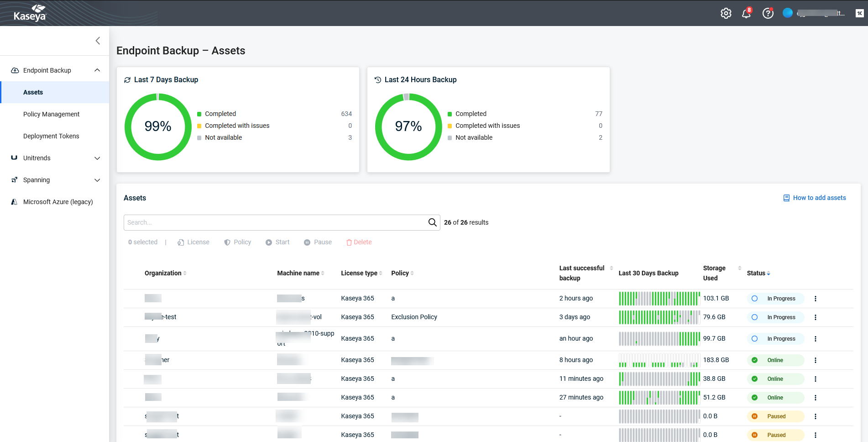
Task: Open row menu for 103.1 GB asset
Action: (x=816, y=299)
